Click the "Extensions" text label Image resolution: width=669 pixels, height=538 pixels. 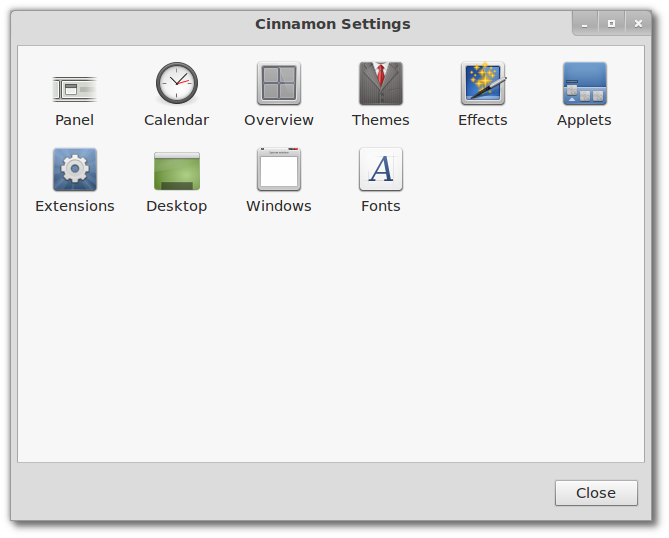click(75, 206)
